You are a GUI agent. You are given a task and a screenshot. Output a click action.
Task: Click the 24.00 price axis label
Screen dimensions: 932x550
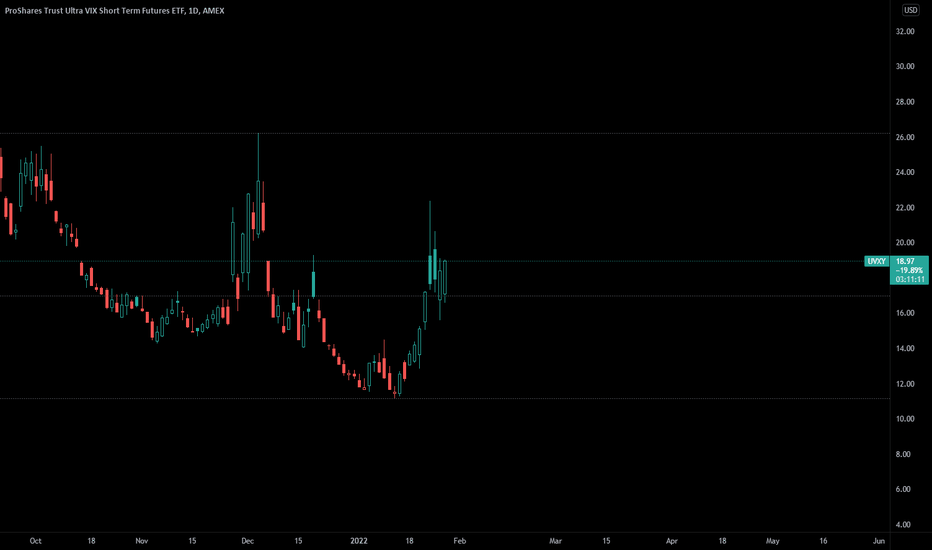click(905, 172)
